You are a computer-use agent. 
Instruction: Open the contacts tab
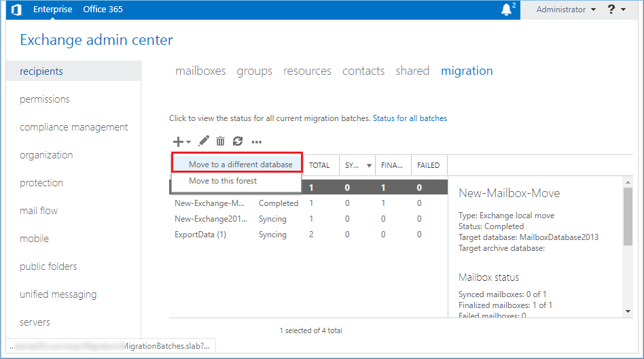point(363,71)
